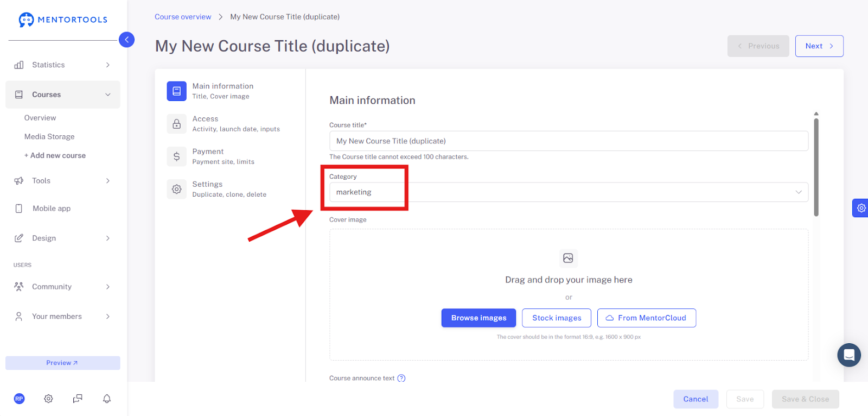The height and width of the screenshot is (416, 868).
Task: Click the Stock images button
Action: coord(557,318)
